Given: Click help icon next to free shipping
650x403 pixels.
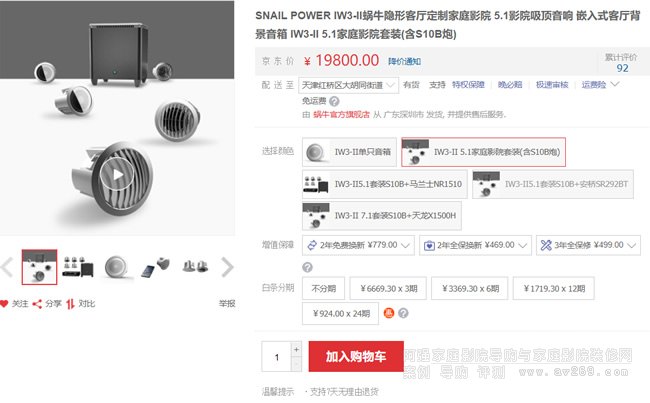Looking at the screenshot, I should [334, 101].
